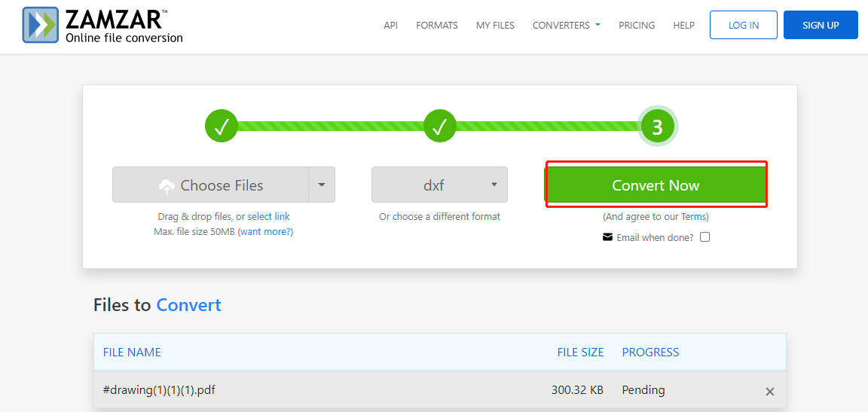868x412 pixels.
Task: Click Convert Now
Action: pyautogui.click(x=656, y=185)
